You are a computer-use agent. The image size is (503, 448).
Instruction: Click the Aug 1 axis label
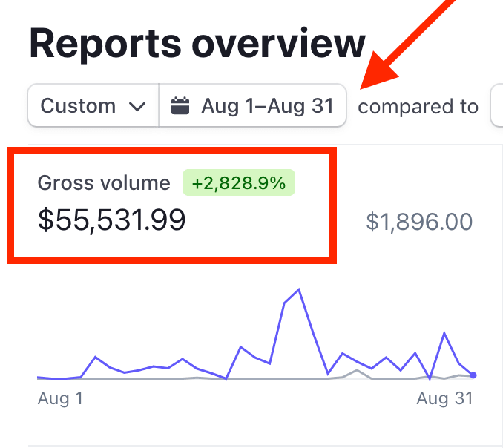tap(60, 399)
